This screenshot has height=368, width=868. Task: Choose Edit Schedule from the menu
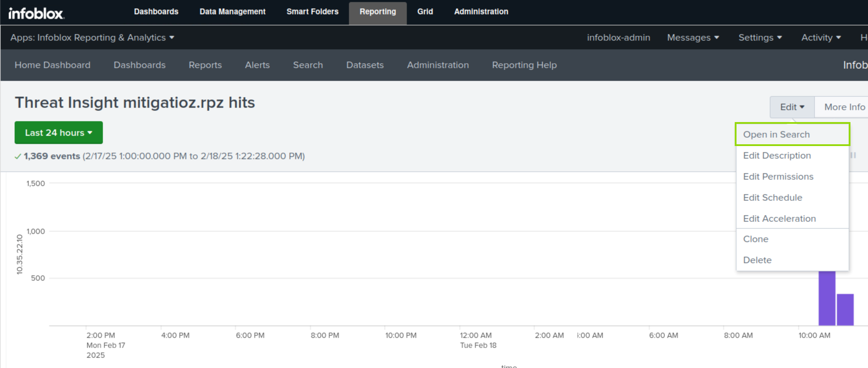772,198
